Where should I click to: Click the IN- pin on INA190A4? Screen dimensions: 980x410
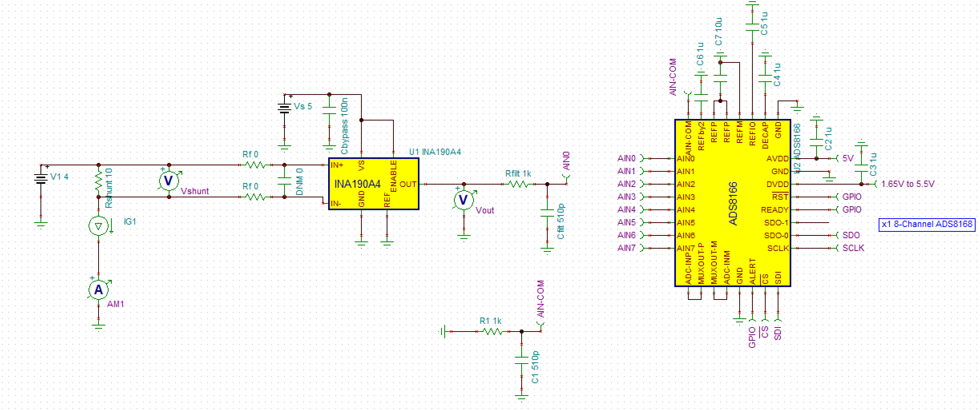point(336,204)
